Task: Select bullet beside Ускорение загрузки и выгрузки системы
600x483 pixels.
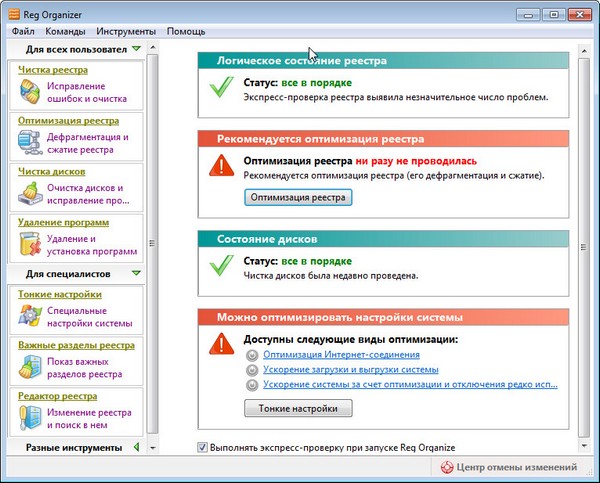Action: point(252,370)
